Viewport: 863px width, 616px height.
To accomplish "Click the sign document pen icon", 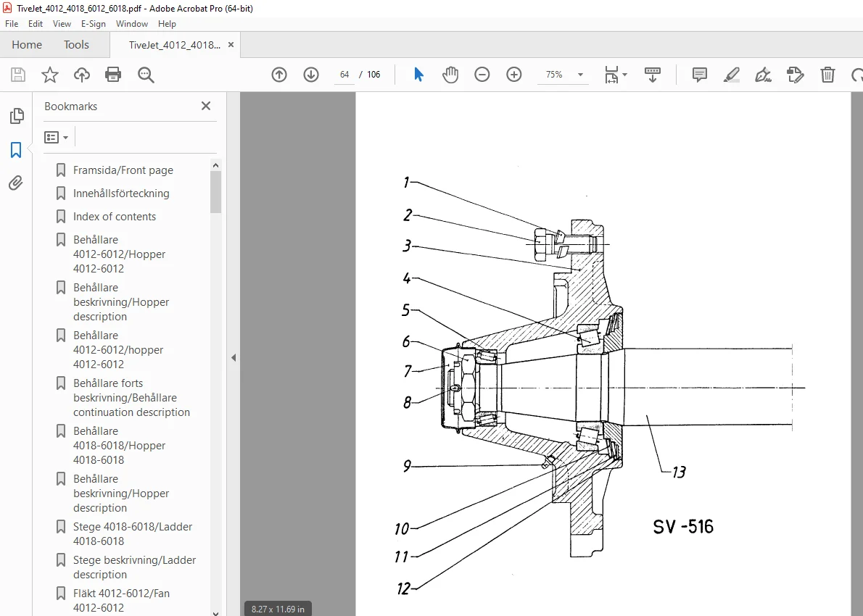I will [764, 75].
